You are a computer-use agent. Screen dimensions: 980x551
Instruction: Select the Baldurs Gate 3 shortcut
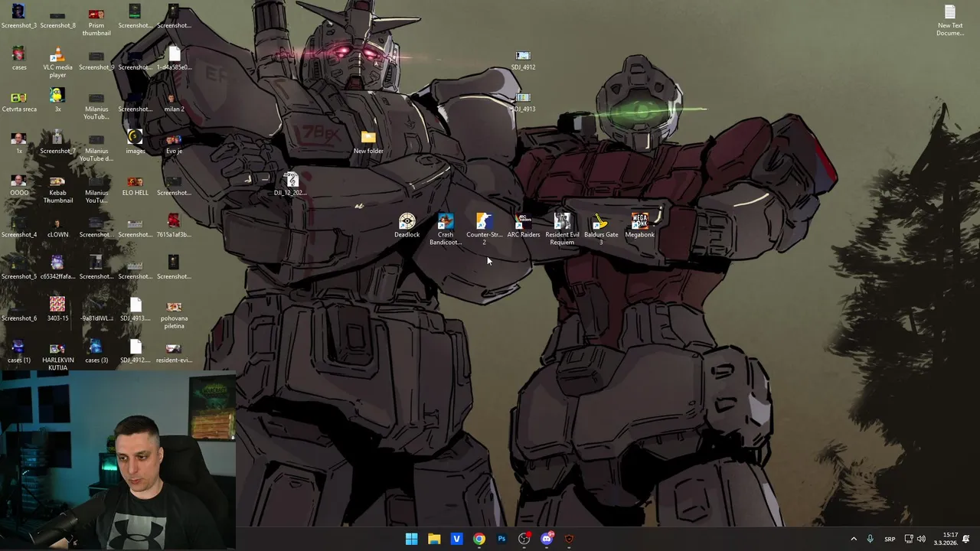tap(601, 230)
